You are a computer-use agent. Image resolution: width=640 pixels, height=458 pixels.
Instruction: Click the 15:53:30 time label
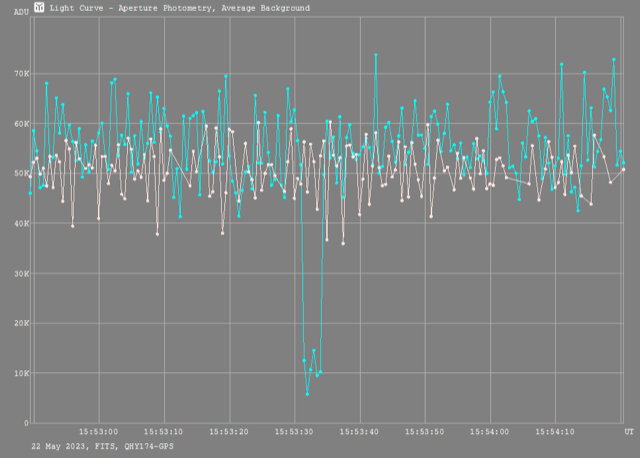point(294,432)
